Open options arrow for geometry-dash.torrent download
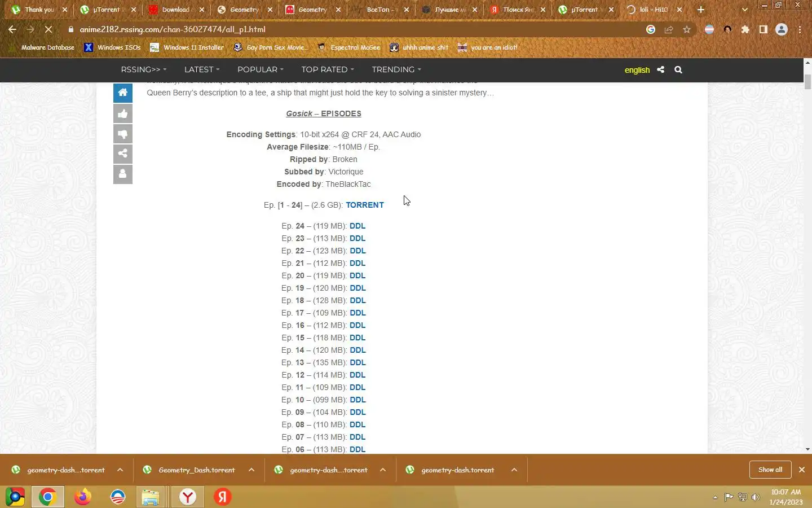 (514, 470)
